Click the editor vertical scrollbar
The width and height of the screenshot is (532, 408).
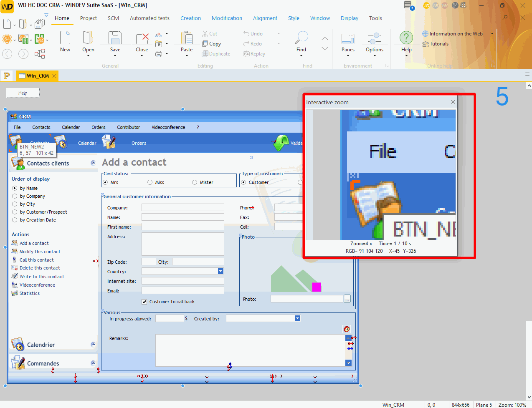(529, 242)
